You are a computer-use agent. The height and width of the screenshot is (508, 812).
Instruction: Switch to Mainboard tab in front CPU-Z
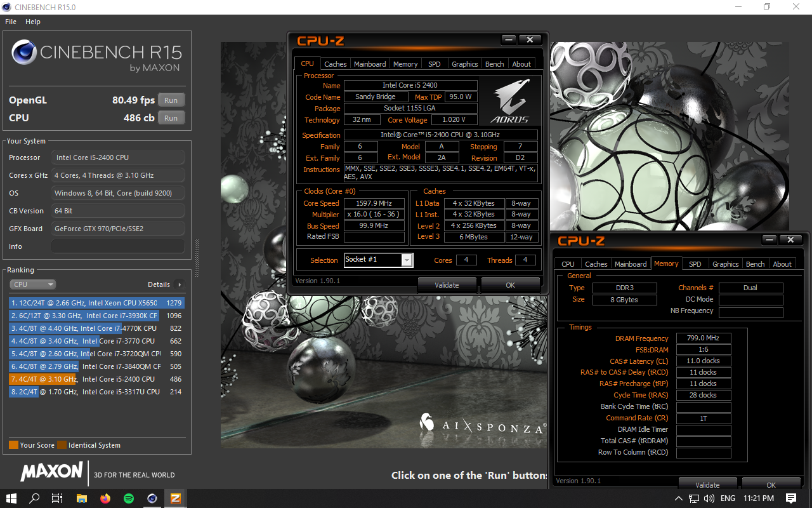370,64
